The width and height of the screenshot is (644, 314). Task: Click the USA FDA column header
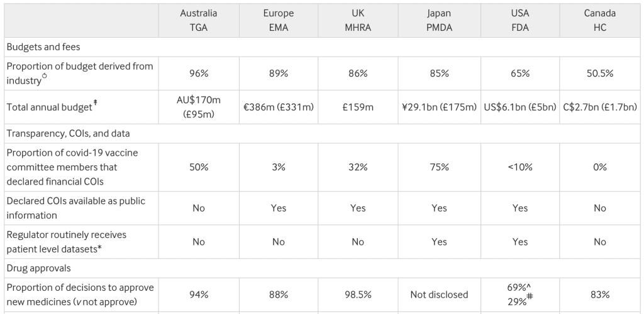click(x=520, y=21)
